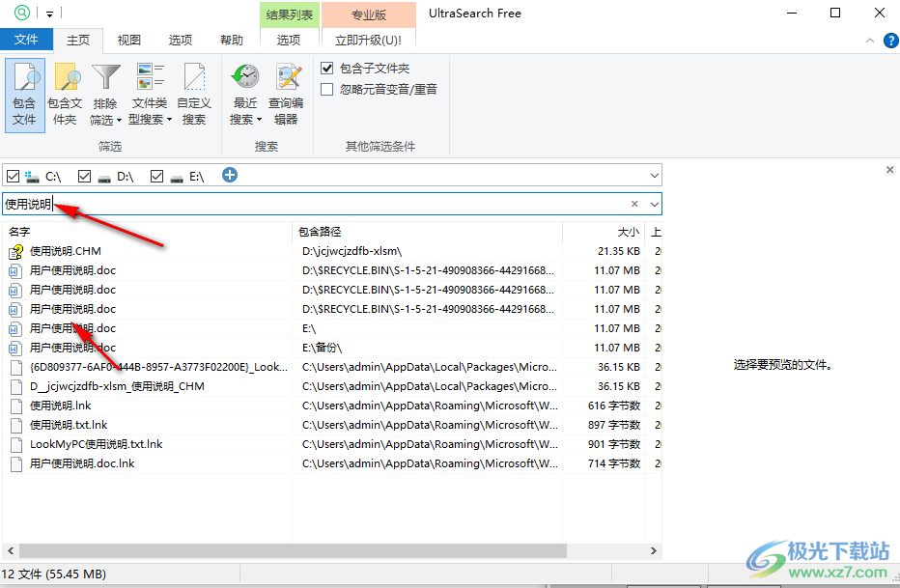Collapse the ribbon with the chevron arrow

[869, 40]
